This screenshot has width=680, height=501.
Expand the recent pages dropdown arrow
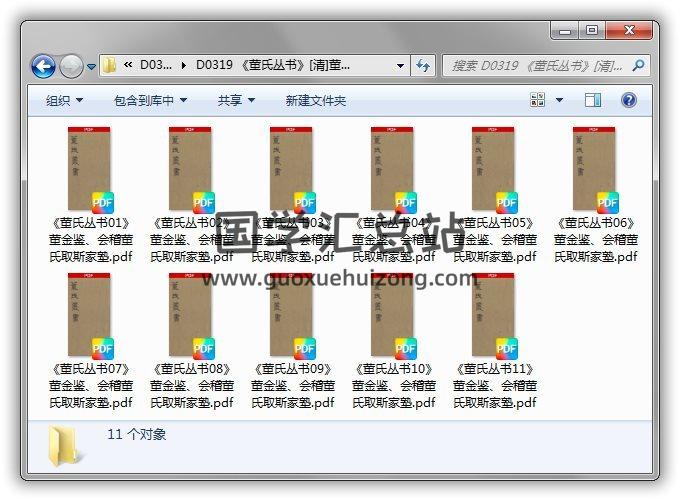point(91,67)
